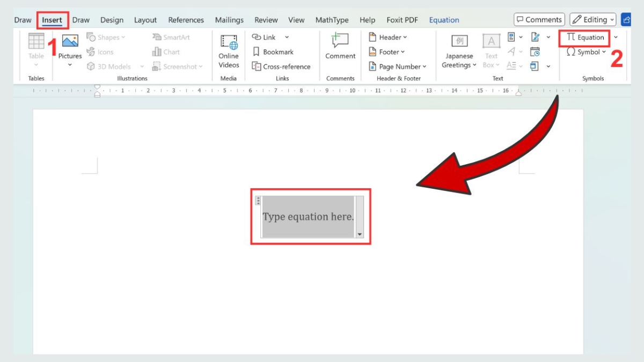Click the Screenshot tool icon

[157, 67]
